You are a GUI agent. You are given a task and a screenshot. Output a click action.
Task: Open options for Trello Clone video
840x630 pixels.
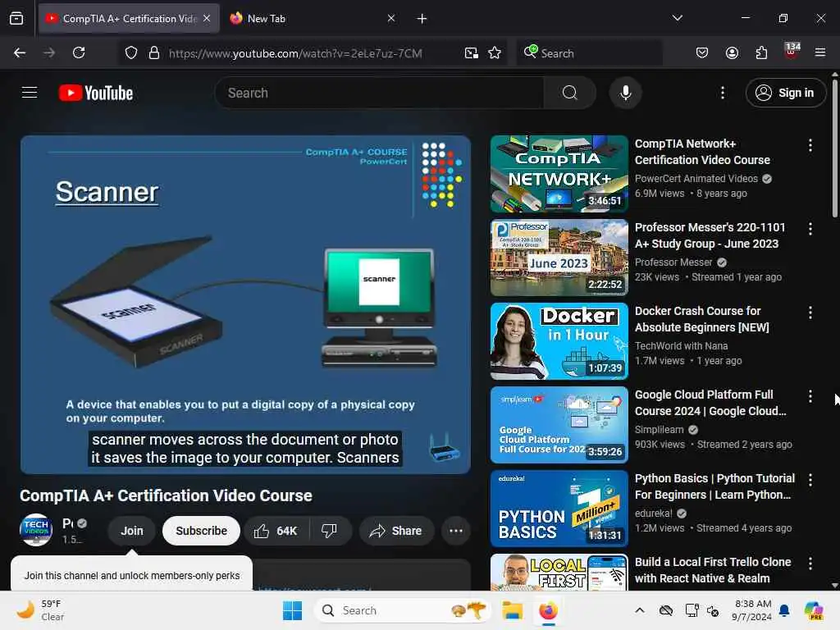[x=810, y=563]
